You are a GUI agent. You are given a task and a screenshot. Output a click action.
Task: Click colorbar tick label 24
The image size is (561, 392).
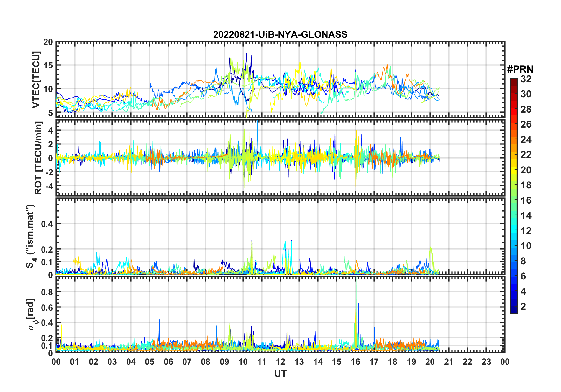[x=526, y=140]
